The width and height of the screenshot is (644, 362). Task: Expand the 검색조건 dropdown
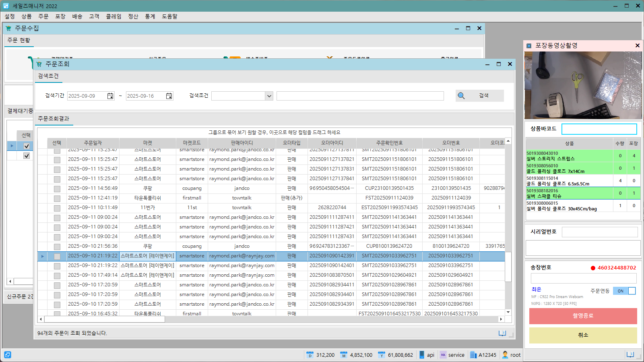tap(269, 96)
